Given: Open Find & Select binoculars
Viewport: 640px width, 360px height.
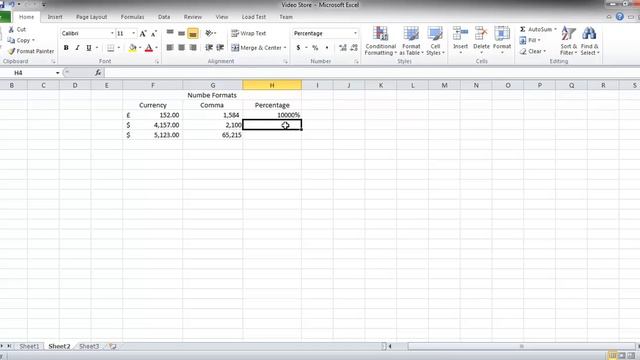Looking at the screenshot, I should coord(589,41).
